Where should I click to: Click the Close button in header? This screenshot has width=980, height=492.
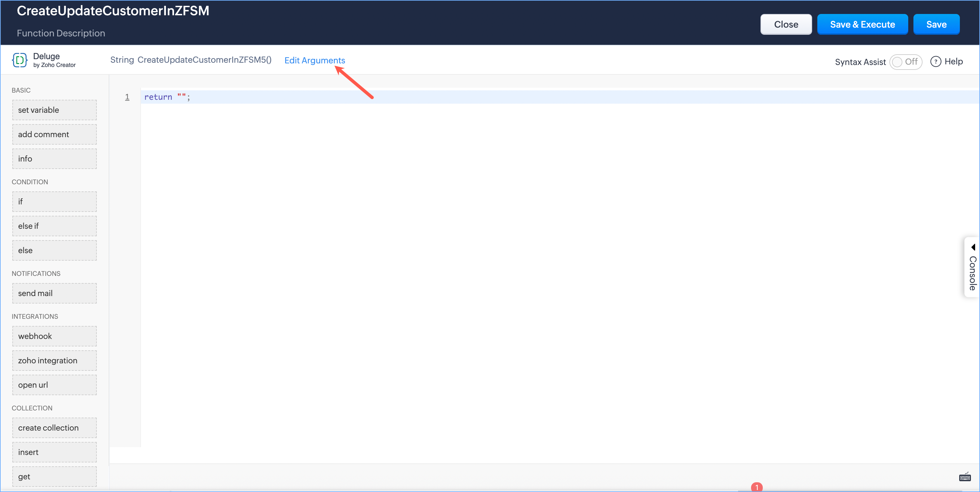coord(785,24)
